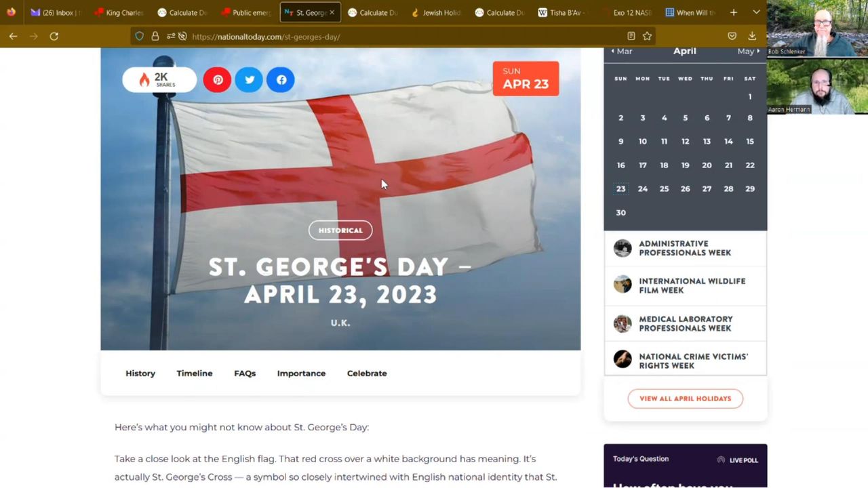Click the Historical category tag
868x488 pixels.
(x=340, y=230)
